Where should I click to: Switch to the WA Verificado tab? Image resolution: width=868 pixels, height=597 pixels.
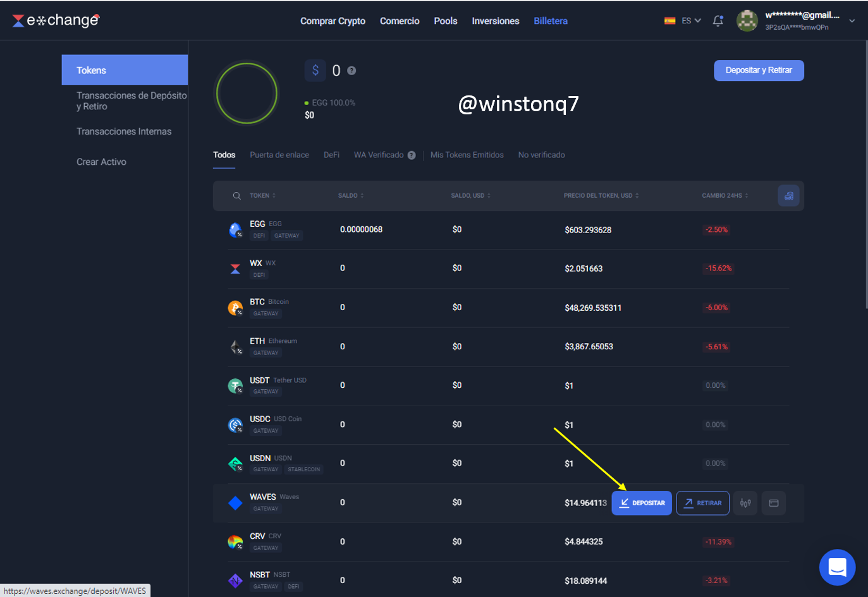pyautogui.click(x=379, y=155)
